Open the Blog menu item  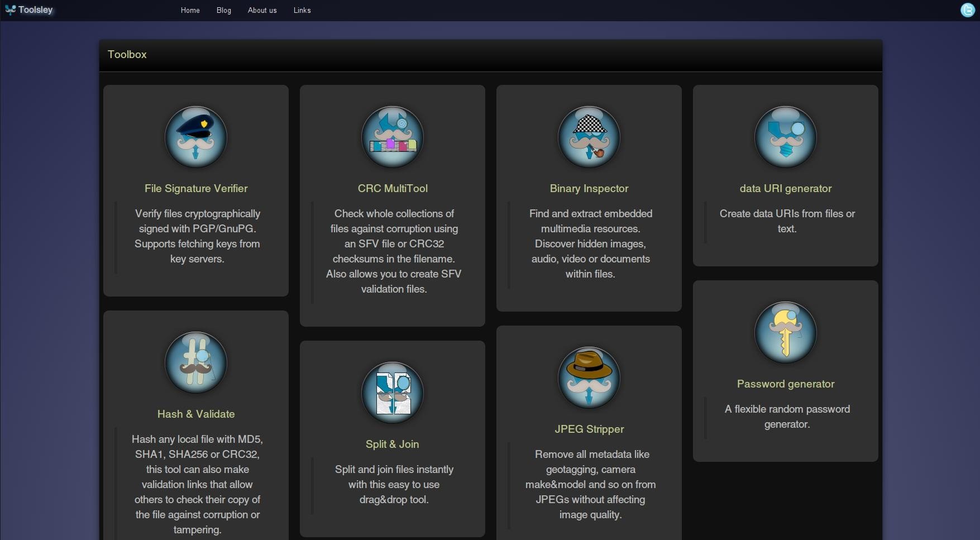223,11
